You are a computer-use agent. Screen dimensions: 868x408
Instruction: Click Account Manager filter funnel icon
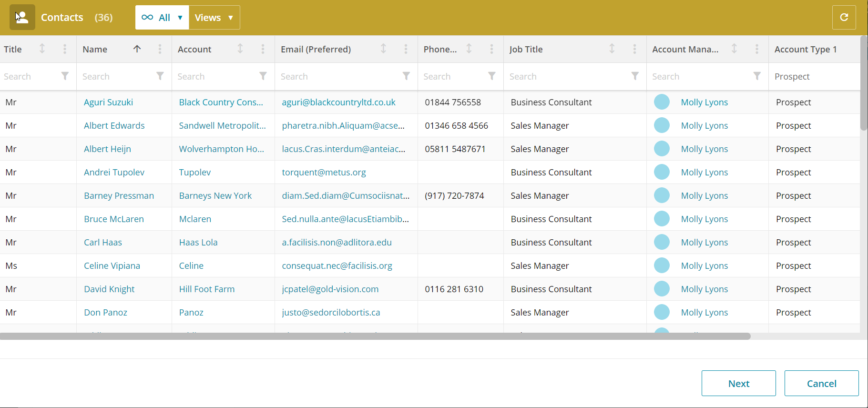(757, 76)
